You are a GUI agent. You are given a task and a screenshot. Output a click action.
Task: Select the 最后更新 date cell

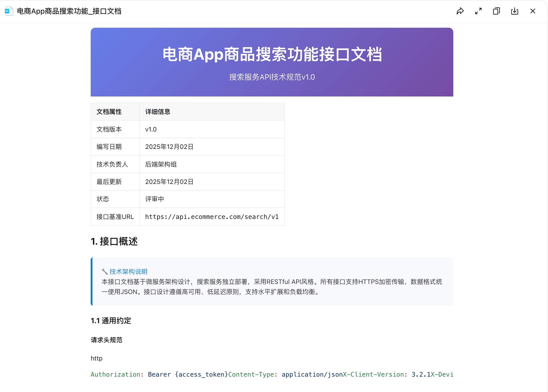pyautogui.click(x=169, y=182)
